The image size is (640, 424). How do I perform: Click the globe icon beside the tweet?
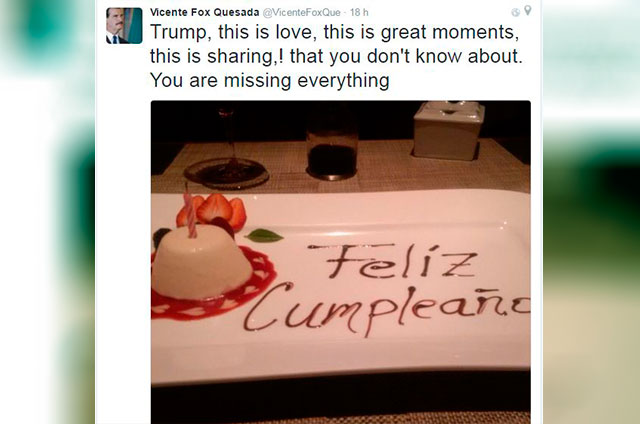pyautogui.click(x=515, y=12)
